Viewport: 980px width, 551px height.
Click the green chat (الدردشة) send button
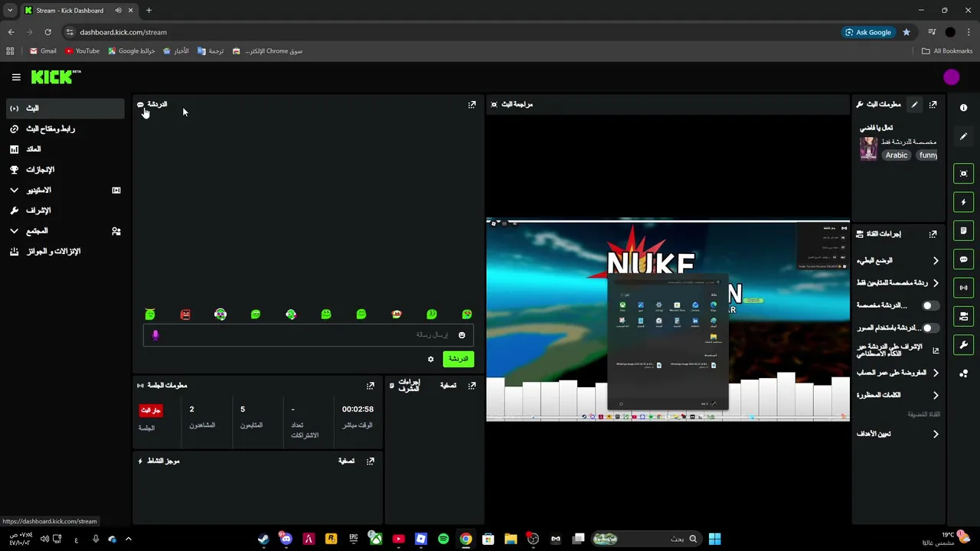458,359
